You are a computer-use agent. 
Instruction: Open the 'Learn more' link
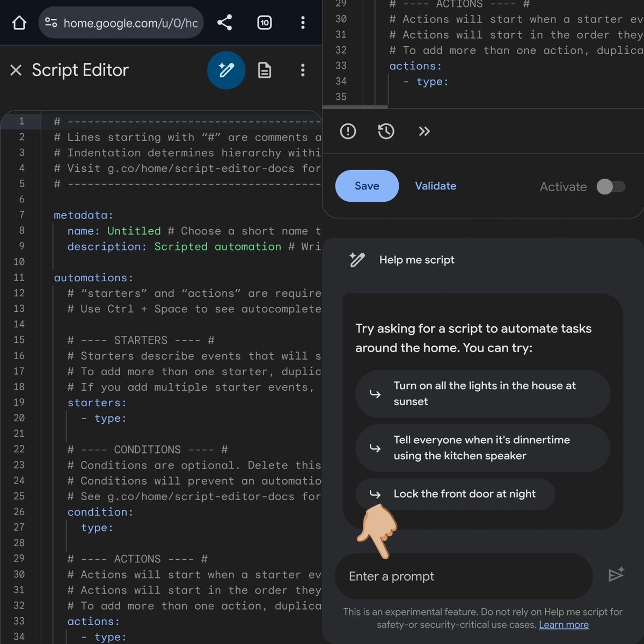point(563,625)
